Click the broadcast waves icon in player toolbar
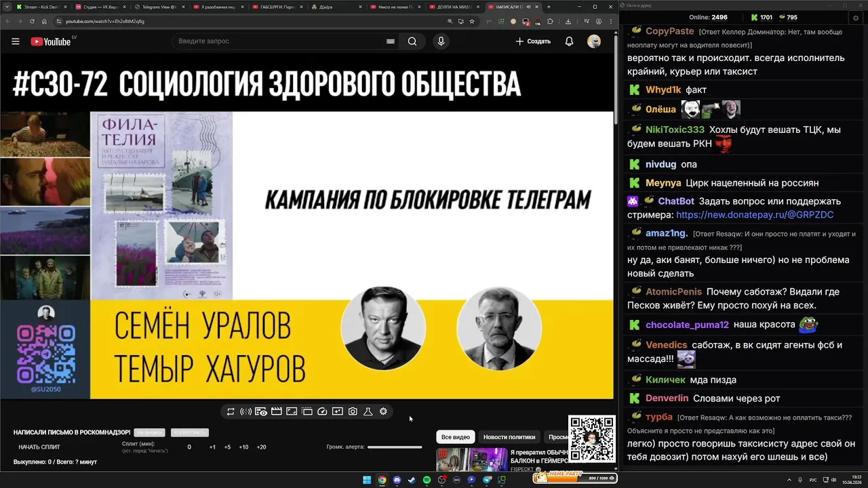The width and height of the screenshot is (868, 488). tap(245, 411)
